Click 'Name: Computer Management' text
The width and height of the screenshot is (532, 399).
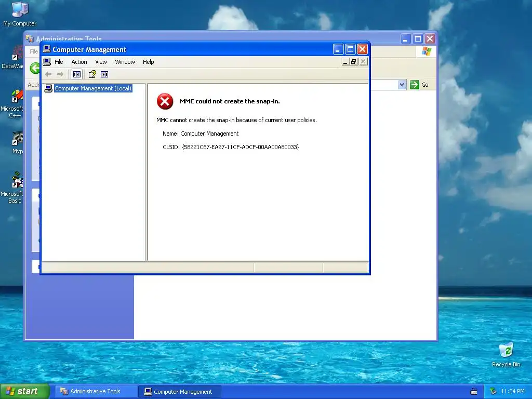(x=201, y=134)
